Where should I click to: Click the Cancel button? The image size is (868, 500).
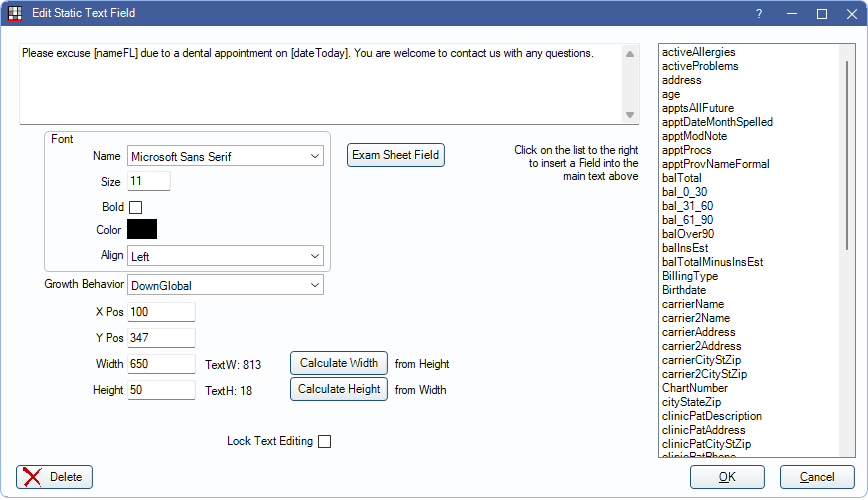817,477
